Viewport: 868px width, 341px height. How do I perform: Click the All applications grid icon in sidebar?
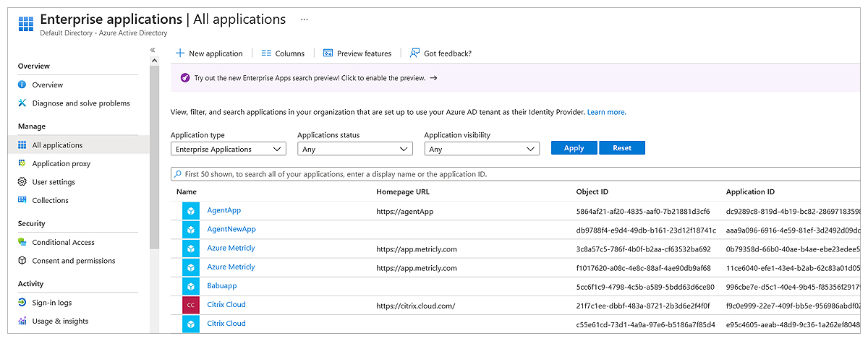tap(22, 145)
